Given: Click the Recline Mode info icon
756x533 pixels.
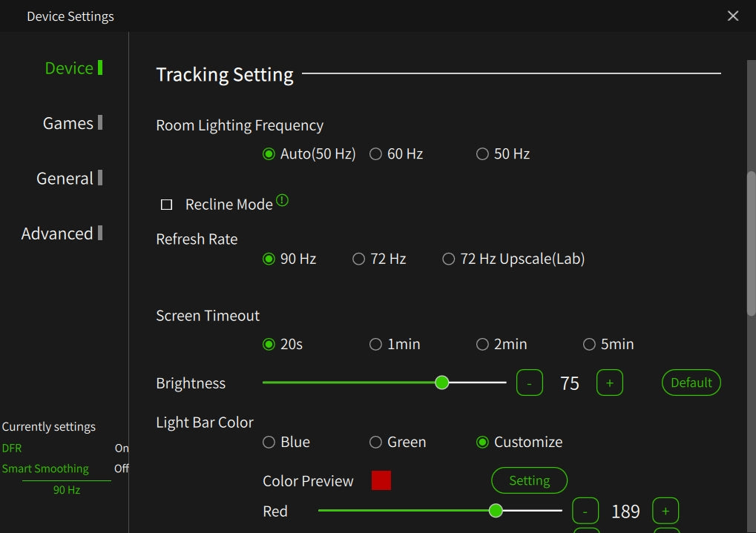Looking at the screenshot, I should click(x=283, y=200).
